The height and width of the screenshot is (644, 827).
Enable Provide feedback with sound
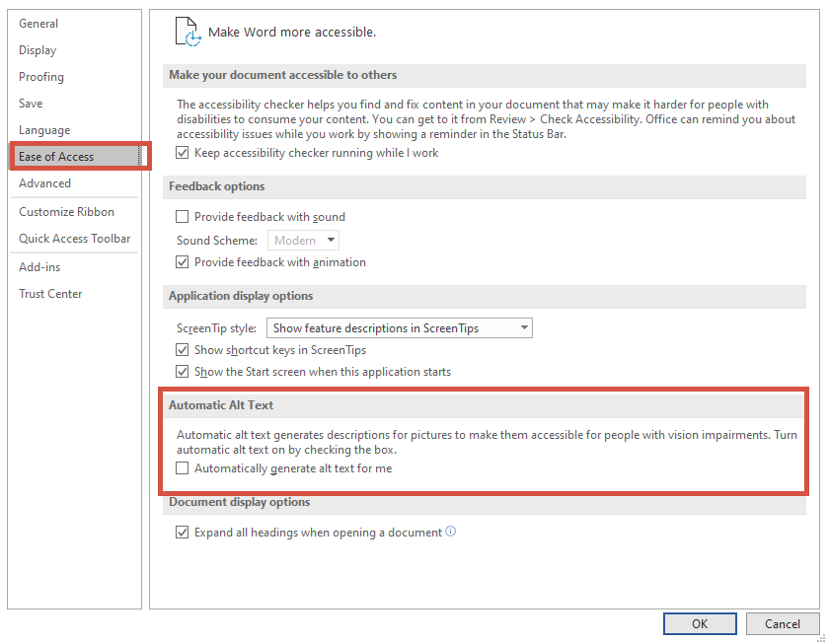pyautogui.click(x=182, y=217)
